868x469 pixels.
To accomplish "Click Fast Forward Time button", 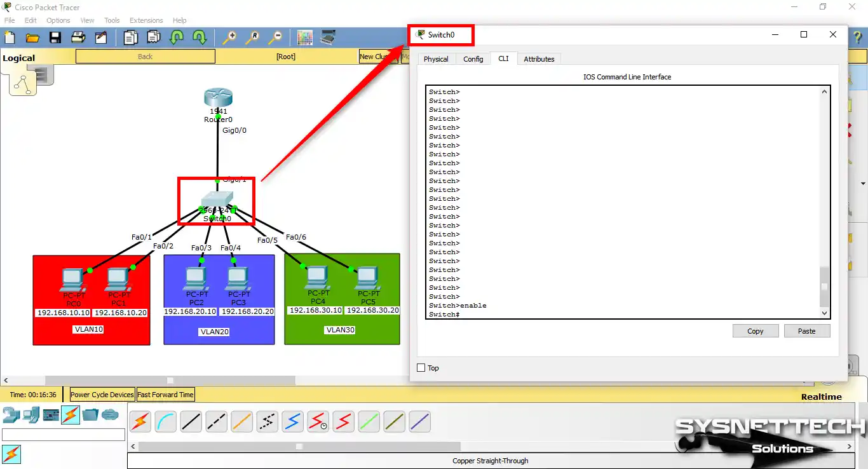I will tap(165, 395).
